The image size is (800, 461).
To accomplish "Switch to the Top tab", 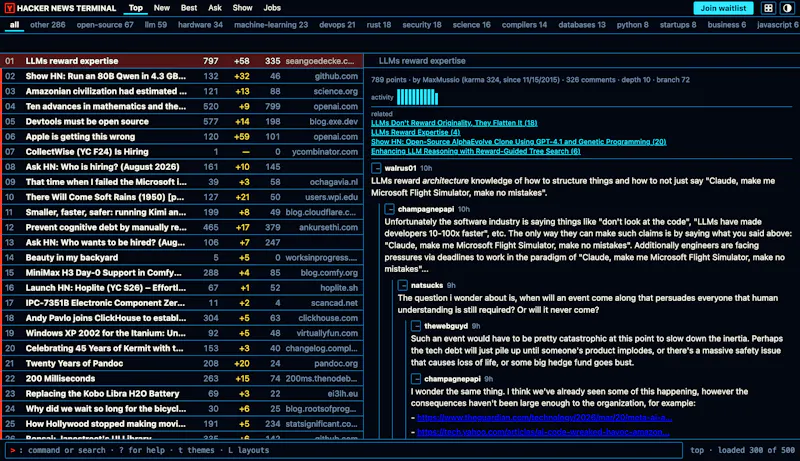I will coord(136,8).
